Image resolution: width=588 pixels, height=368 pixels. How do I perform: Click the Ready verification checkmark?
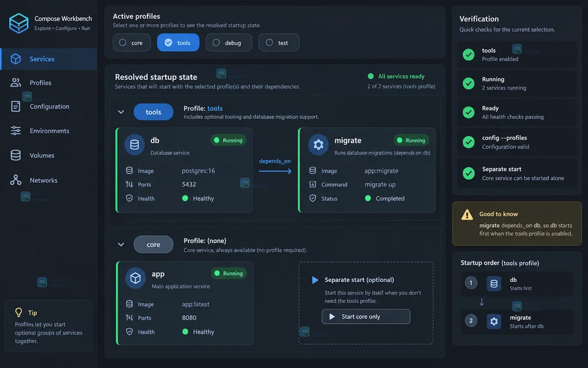(x=469, y=112)
